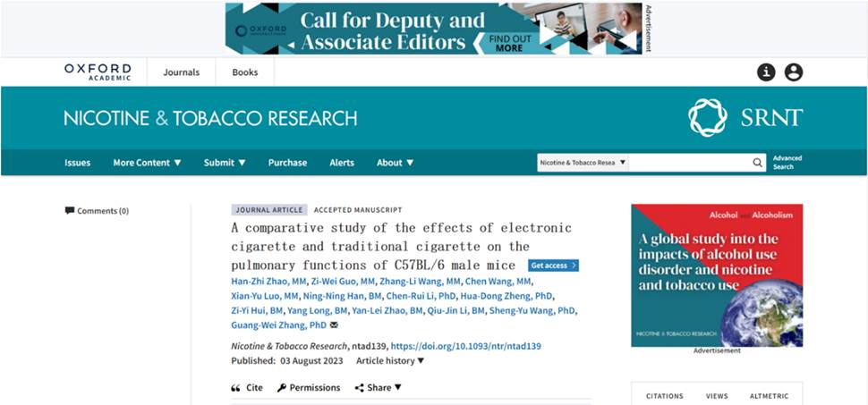The height and width of the screenshot is (405, 868).
Task: Expand the More Content menu
Action: 147,163
